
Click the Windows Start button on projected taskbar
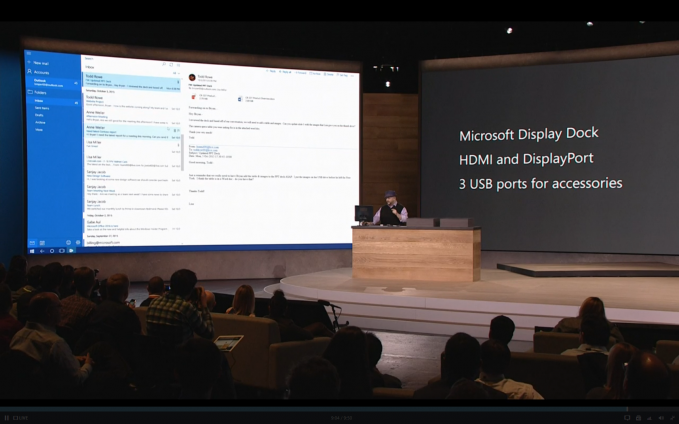[x=32, y=251]
